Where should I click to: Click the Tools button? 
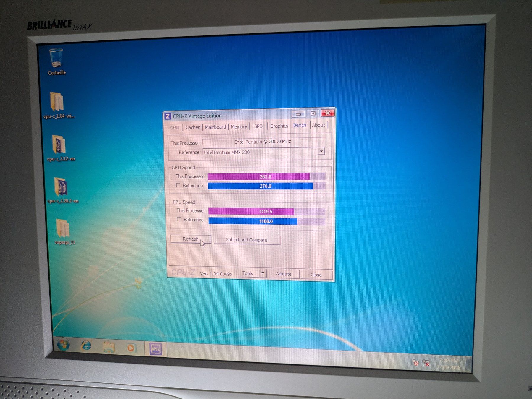pos(248,273)
